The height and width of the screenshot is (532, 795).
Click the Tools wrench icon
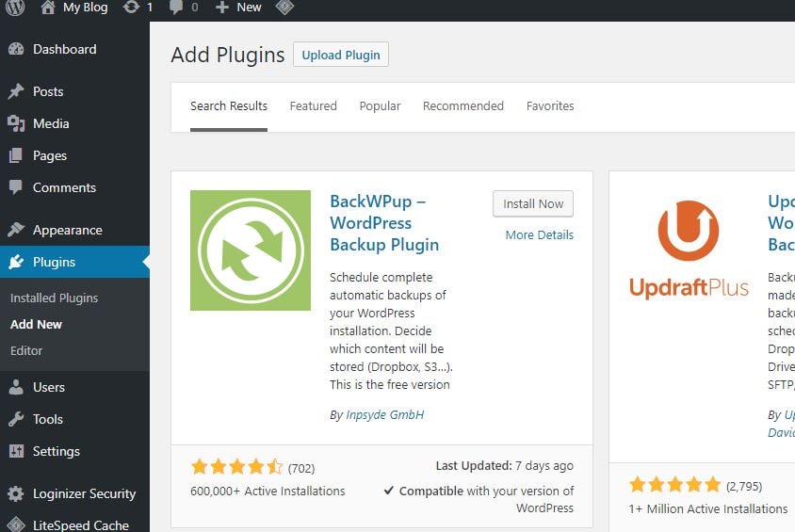[16, 419]
